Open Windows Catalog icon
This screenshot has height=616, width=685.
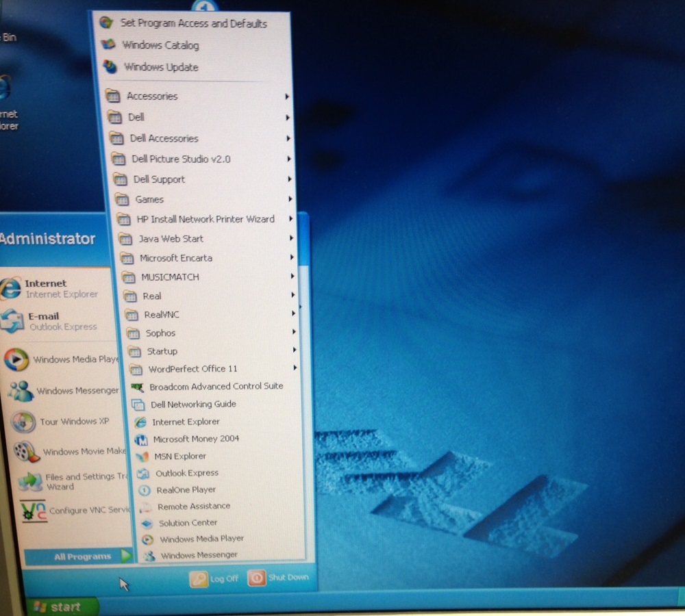click(x=108, y=45)
